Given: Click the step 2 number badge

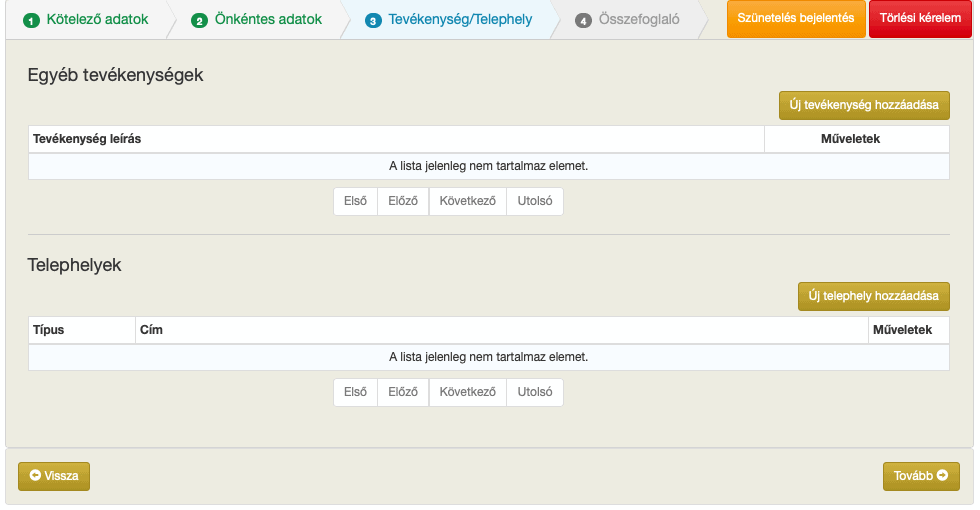Looking at the screenshot, I should point(199,21).
